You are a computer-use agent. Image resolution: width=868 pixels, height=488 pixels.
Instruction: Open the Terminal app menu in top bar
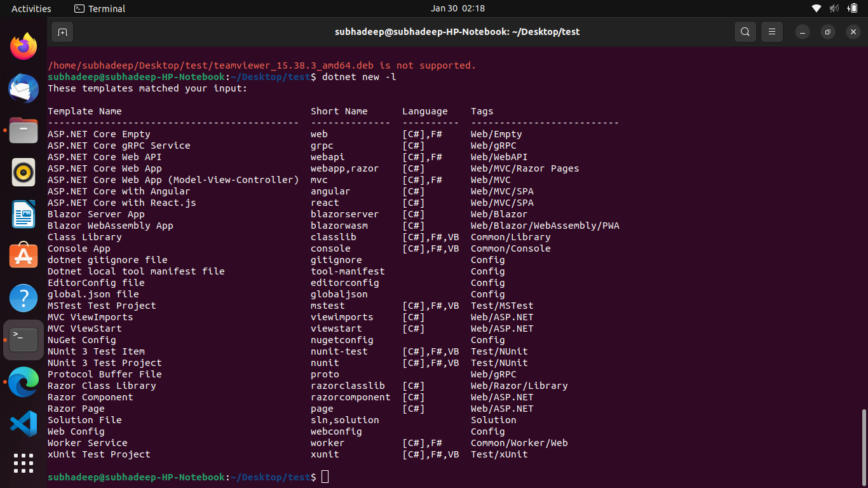pyautogui.click(x=100, y=8)
